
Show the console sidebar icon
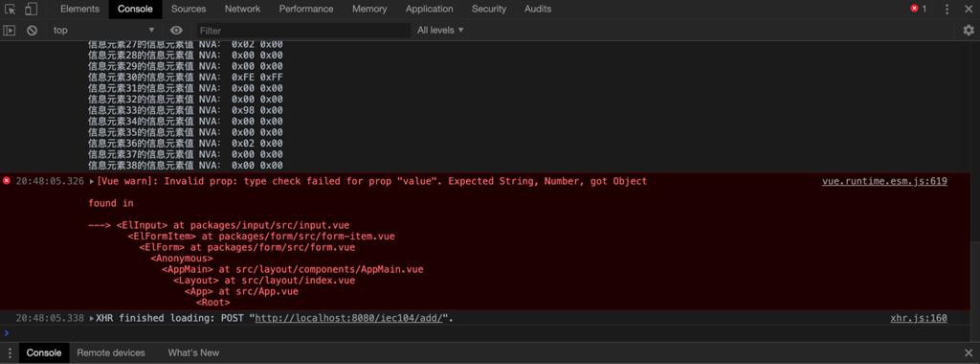tap(10, 30)
